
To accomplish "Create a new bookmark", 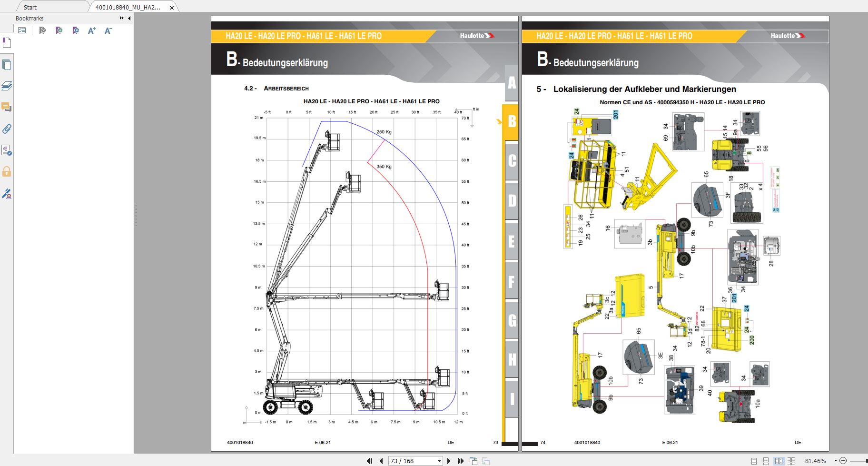I will 58,30.
